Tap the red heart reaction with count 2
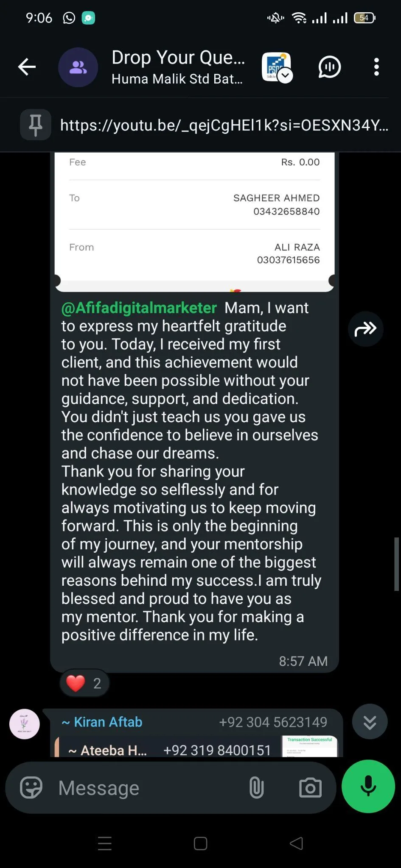Viewport: 401px width, 868px height. pyautogui.click(x=84, y=683)
